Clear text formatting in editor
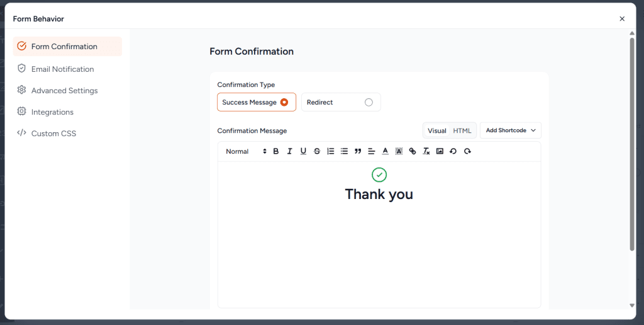The width and height of the screenshot is (644, 325). point(426,151)
